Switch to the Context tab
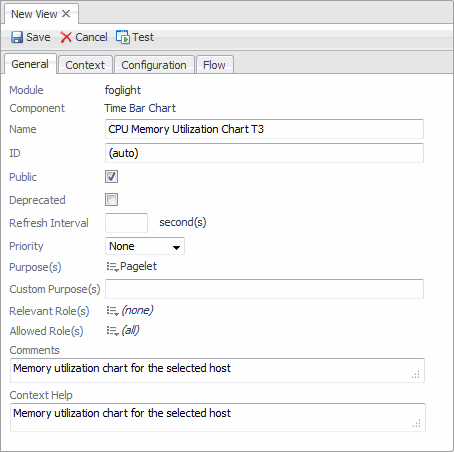Image resolution: width=454 pixels, height=452 pixels. tap(85, 65)
